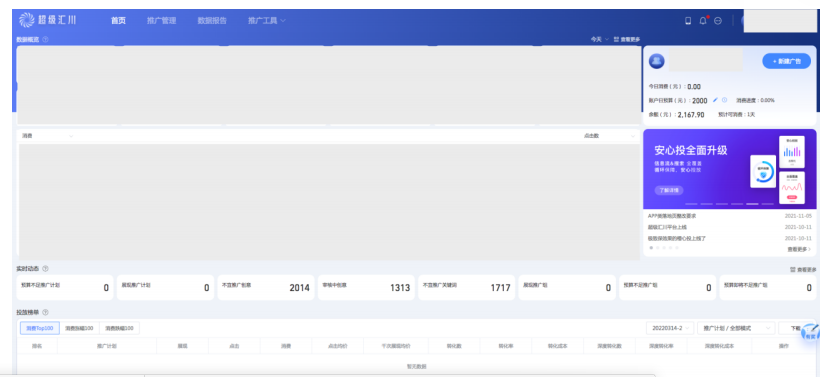820x377 pixels.
Task: Click the circular message icon beside bell
Action: (718, 21)
